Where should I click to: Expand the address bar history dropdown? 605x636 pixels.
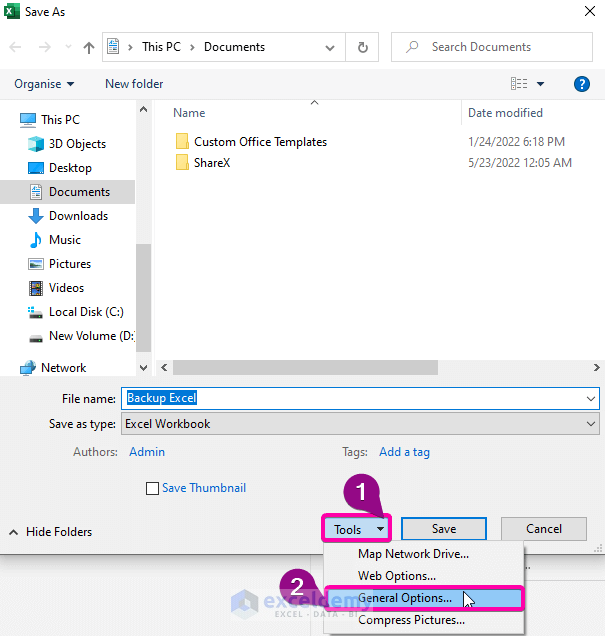(x=330, y=47)
